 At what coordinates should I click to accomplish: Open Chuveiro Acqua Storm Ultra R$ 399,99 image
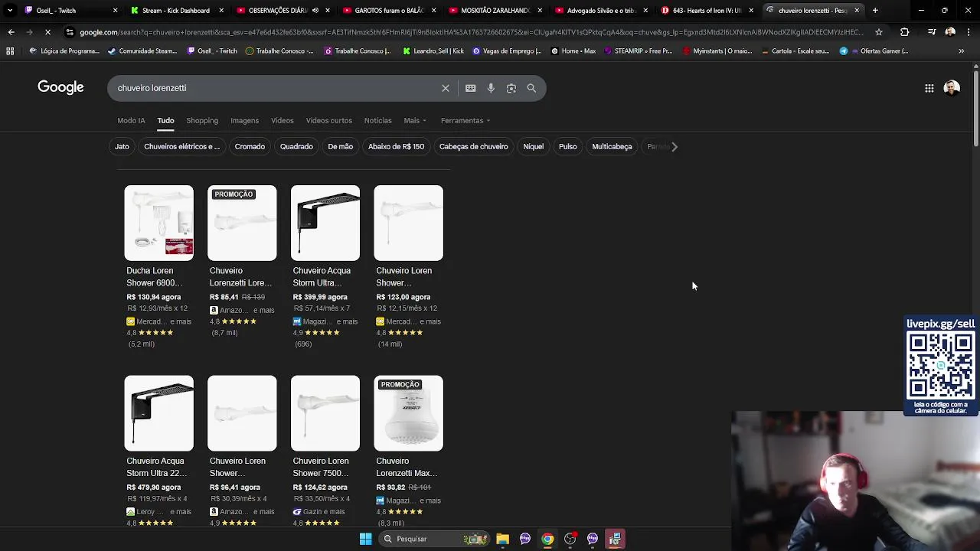click(325, 223)
